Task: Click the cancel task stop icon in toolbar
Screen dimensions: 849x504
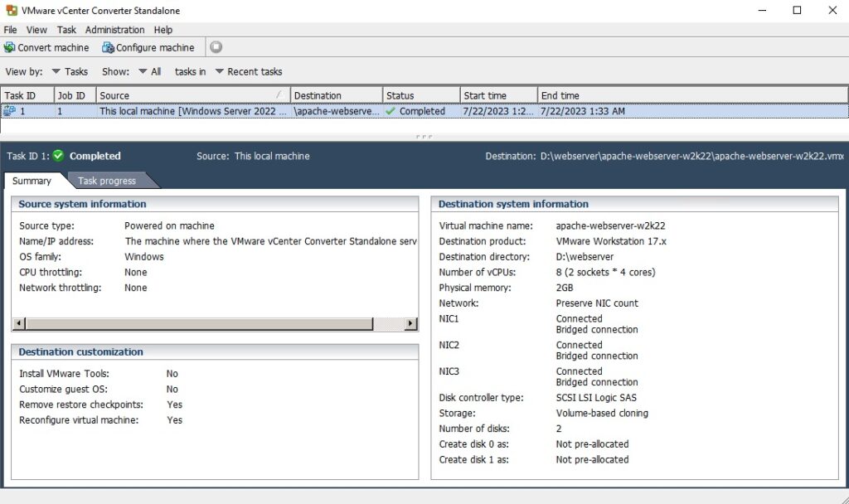Action: (x=216, y=47)
